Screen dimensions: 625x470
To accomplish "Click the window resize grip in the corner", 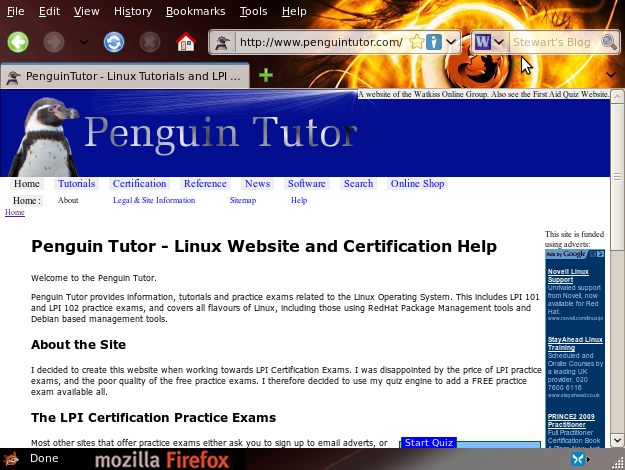I will coord(618,462).
